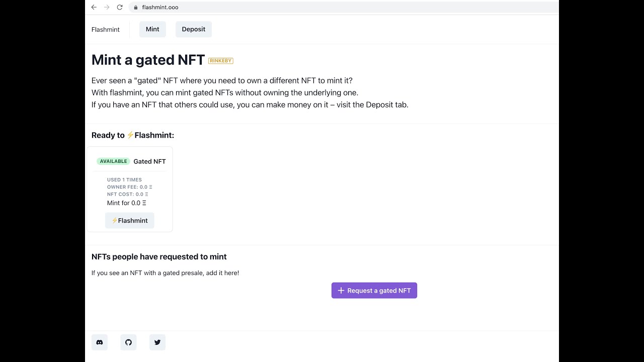Viewport: 644px width, 362px height.
Task: Click the lightning bolt in Flashmint button
Action: pyautogui.click(x=115, y=220)
